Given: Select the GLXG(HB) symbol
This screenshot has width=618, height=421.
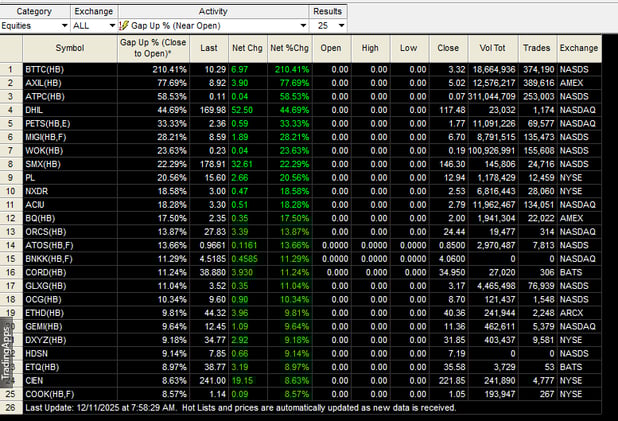Looking at the screenshot, I should click(45, 286).
